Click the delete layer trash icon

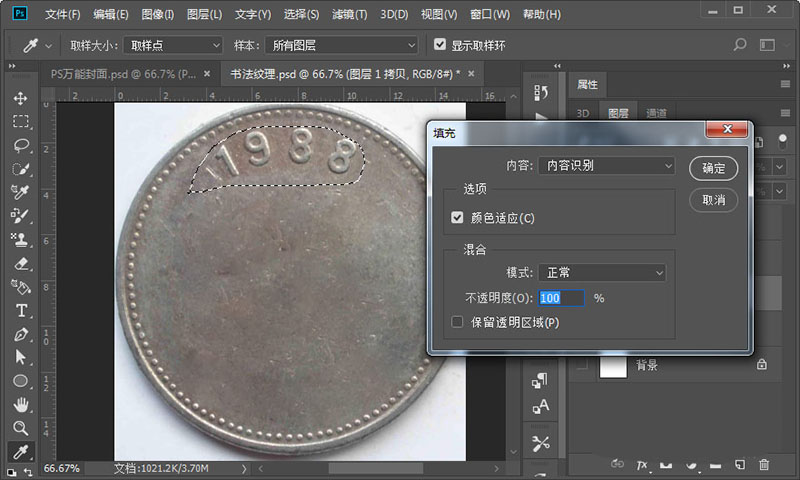[x=764, y=464]
